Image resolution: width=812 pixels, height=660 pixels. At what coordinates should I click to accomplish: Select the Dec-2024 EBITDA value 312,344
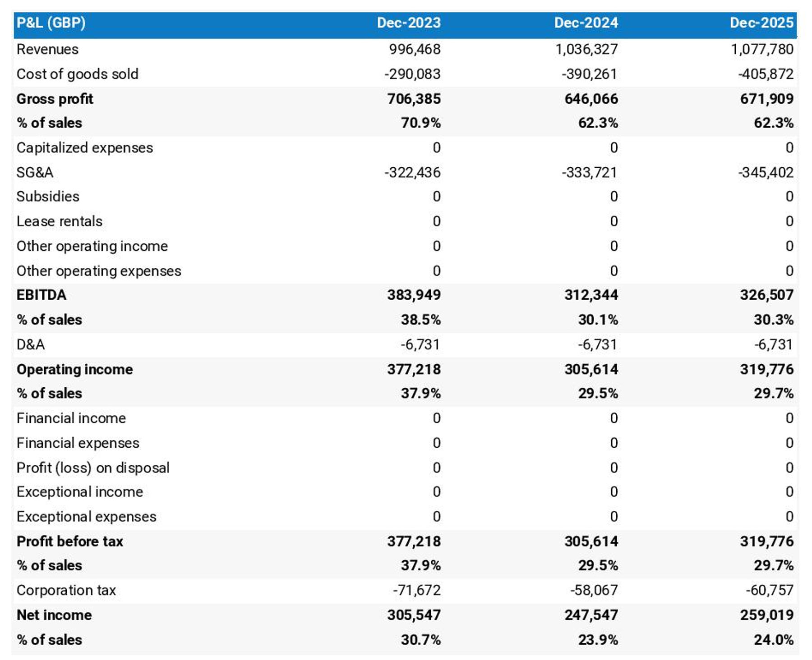pyautogui.click(x=591, y=295)
